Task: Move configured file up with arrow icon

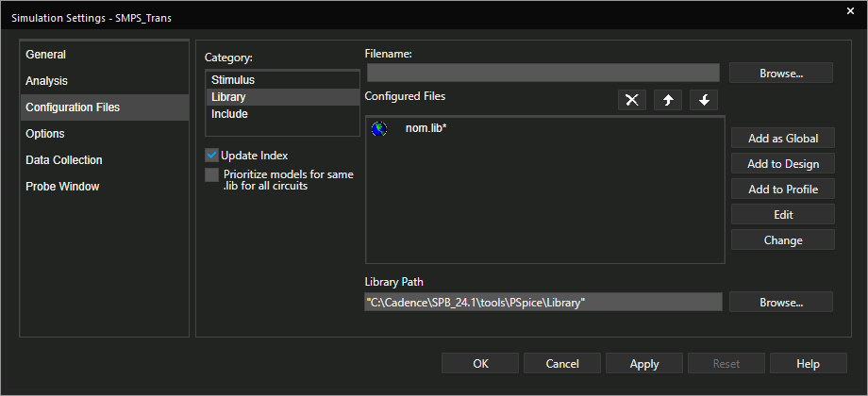Action: tap(668, 100)
